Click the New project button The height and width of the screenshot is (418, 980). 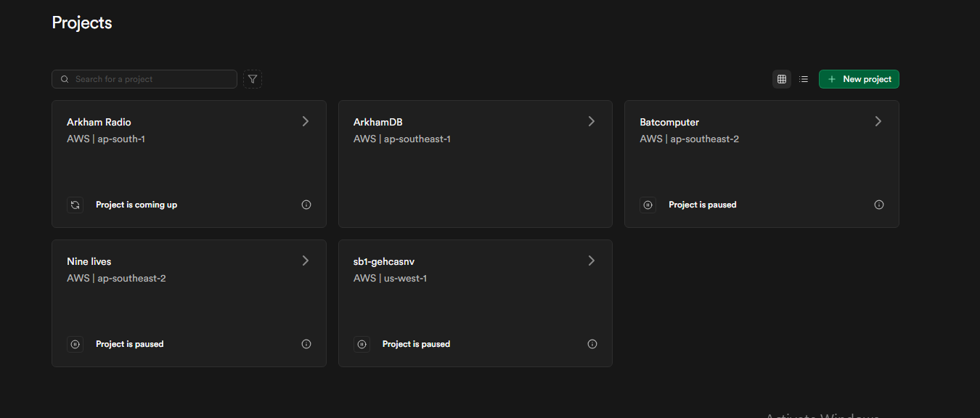click(859, 79)
